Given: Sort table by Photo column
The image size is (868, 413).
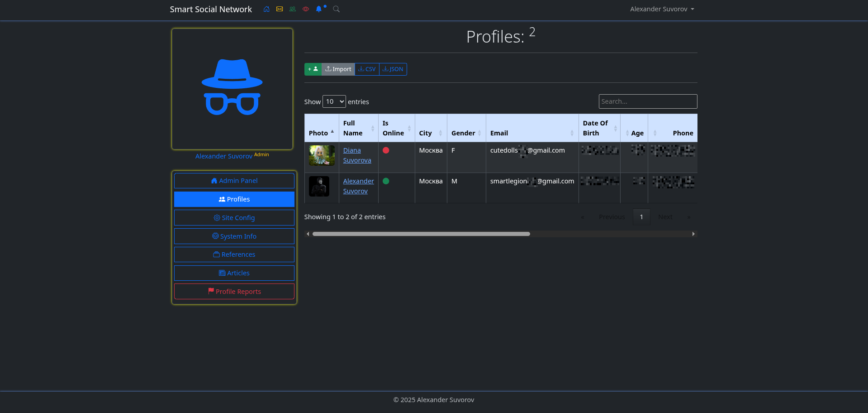Looking at the screenshot, I should [322, 128].
